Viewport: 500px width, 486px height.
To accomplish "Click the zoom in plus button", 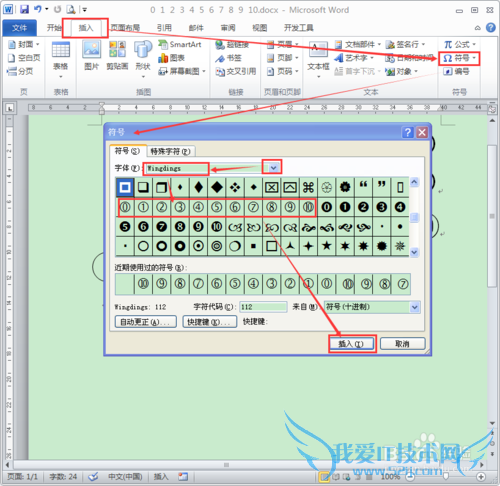I will [481, 477].
